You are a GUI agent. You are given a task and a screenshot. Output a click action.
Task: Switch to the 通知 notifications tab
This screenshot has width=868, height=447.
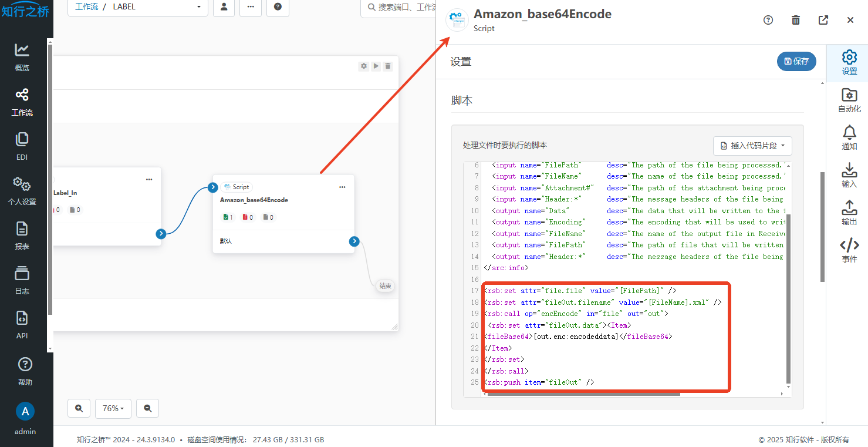[849, 138]
